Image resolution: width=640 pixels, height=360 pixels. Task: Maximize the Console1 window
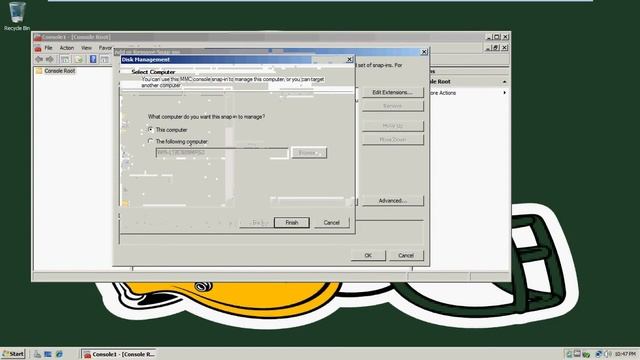(x=497, y=37)
